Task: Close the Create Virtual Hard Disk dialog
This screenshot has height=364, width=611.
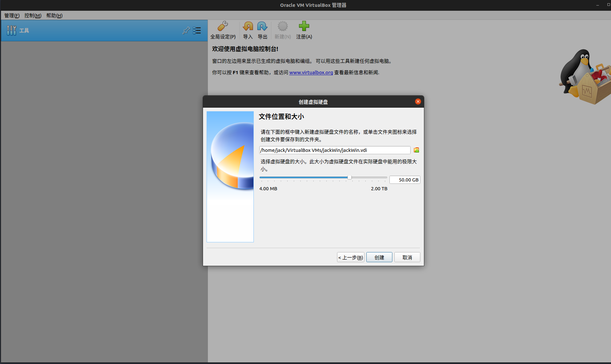Action: pyautogui.click(x=418, y=101)
